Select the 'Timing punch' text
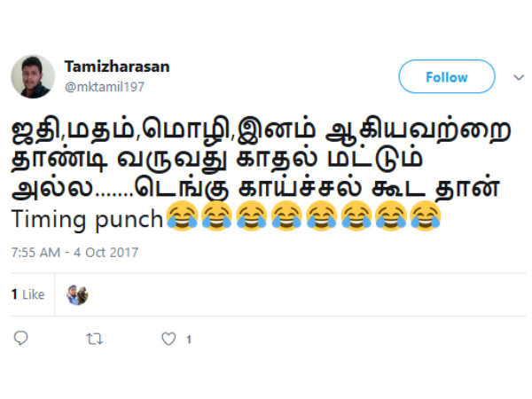532x399 pixels. 88,220
